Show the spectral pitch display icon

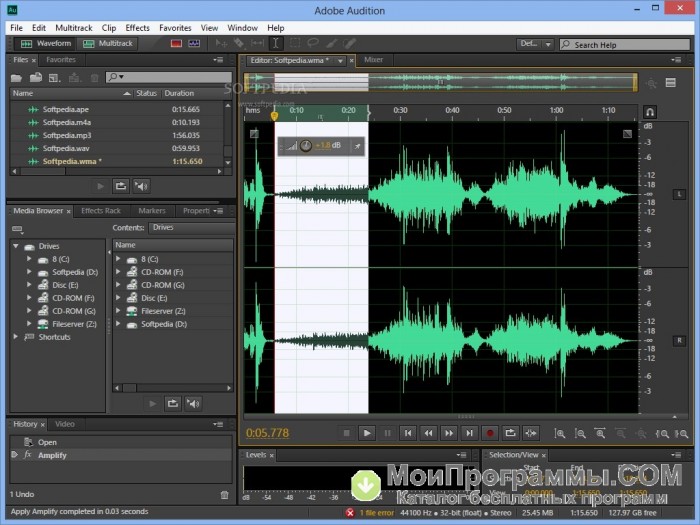click(194, 44)
